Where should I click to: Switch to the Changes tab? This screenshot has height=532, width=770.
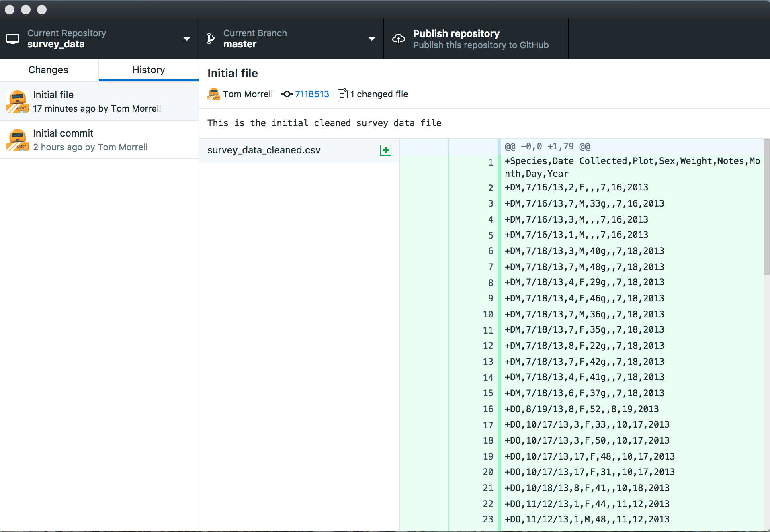click(x=48, y=70)
